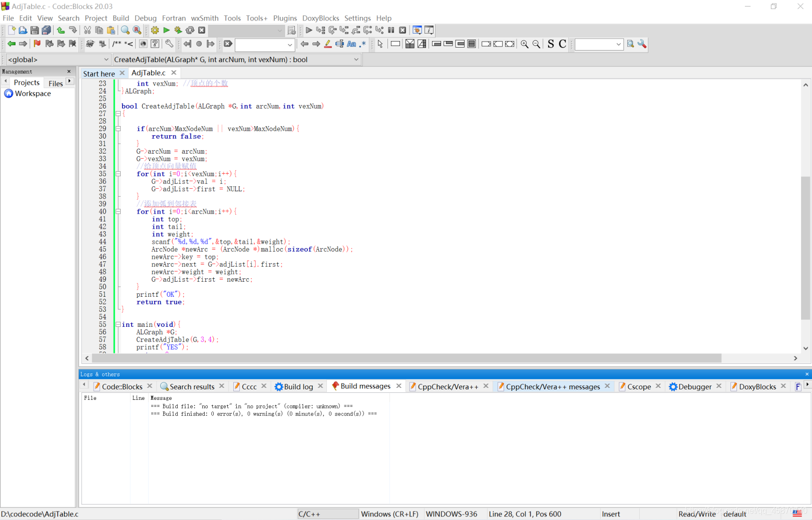
Task: Open the wxSmith menu
Action: [x=205, y=18]
